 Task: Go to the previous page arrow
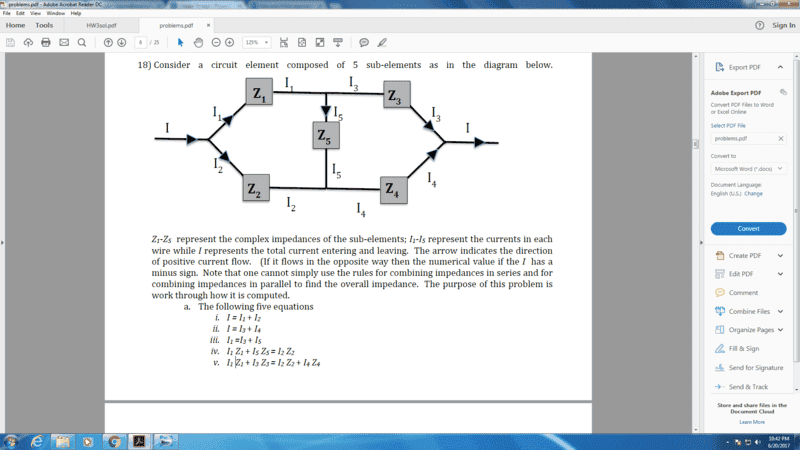click(x=108, y=42)
